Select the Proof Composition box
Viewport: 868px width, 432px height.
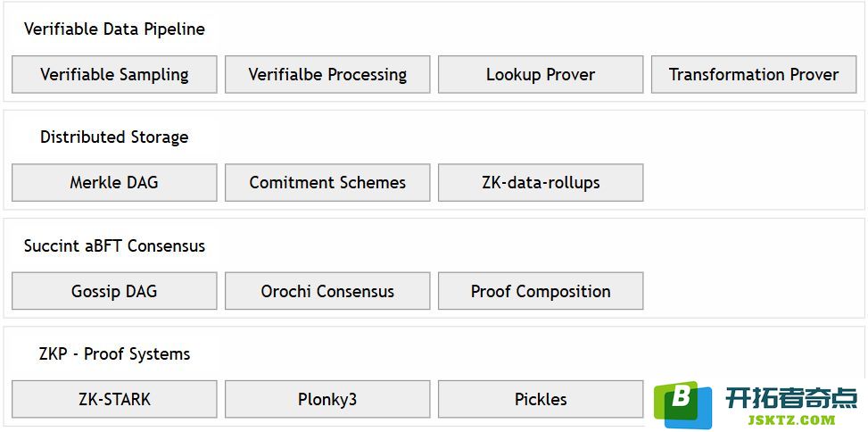pyautogui.click(x=541, y=291)
